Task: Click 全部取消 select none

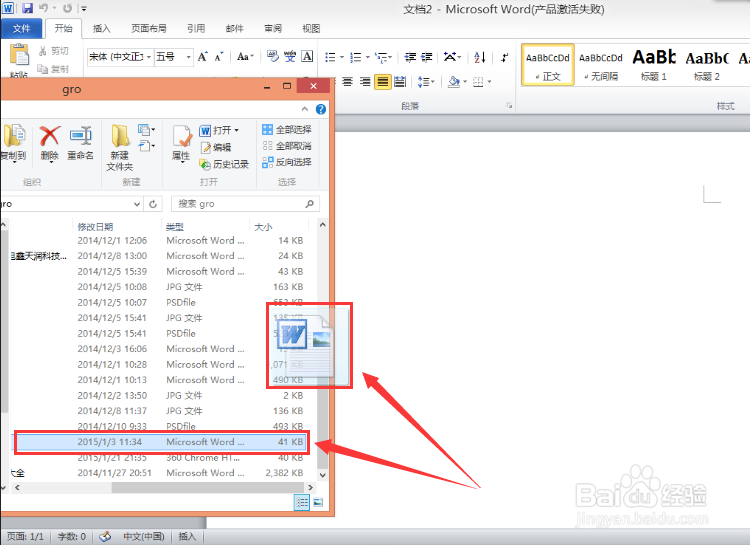Action: point(287,145)
